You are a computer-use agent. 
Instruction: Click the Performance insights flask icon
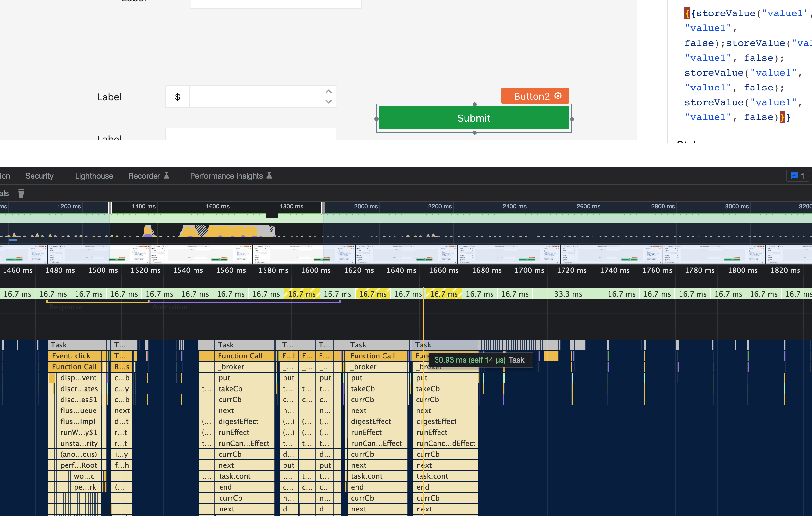(x=269, y=176)
